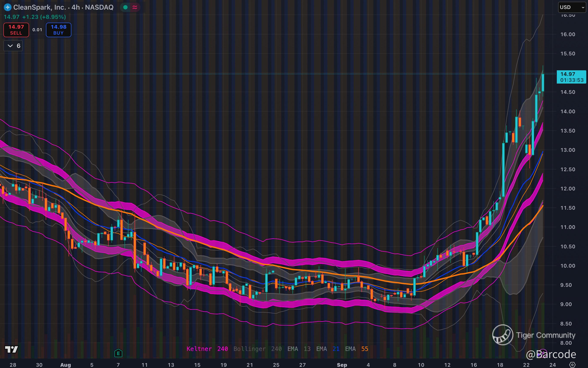Open the TradingView logo at bottom left

(12, 349)
